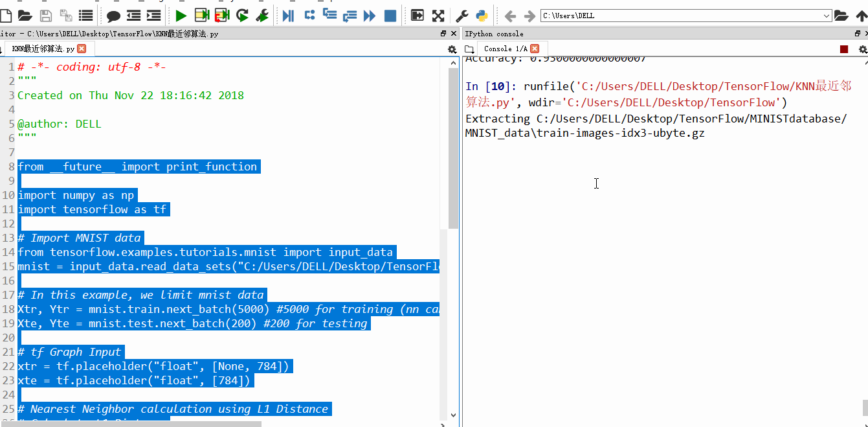868x427 pixels.
Task: Open the file list management icon
Action: pyautogui.click(x=85, y=16)
